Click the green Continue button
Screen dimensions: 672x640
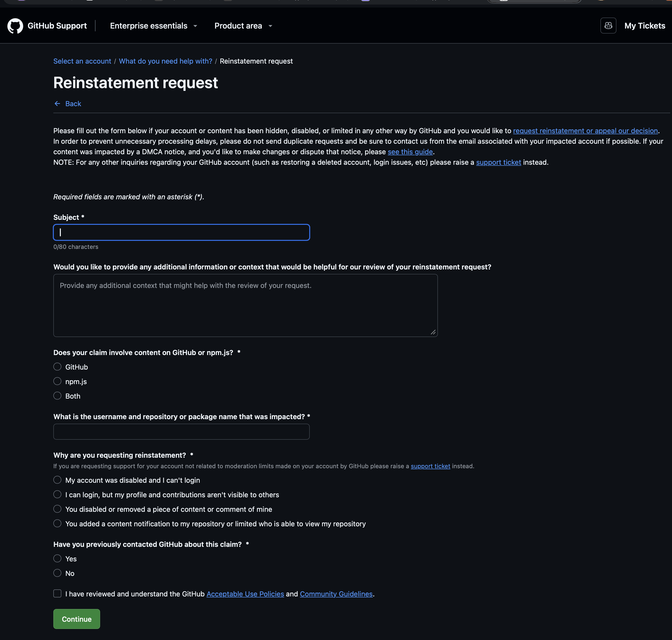pos(77,619)
